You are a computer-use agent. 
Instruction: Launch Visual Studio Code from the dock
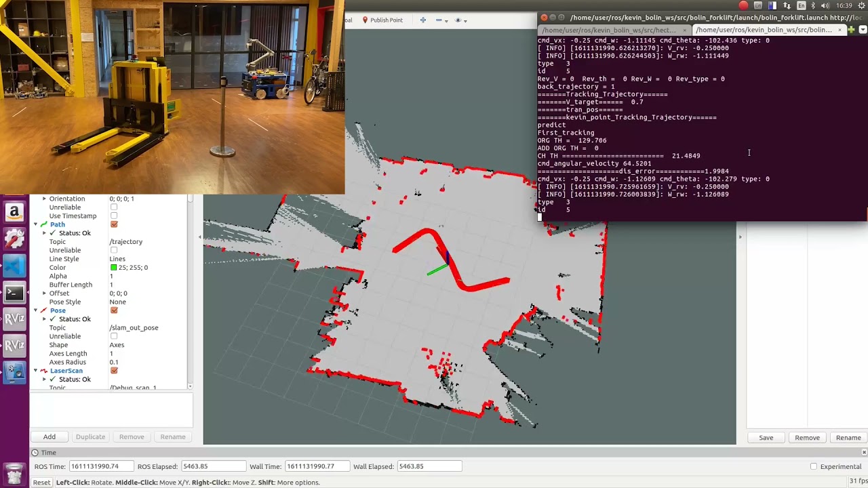coord(14,266)
